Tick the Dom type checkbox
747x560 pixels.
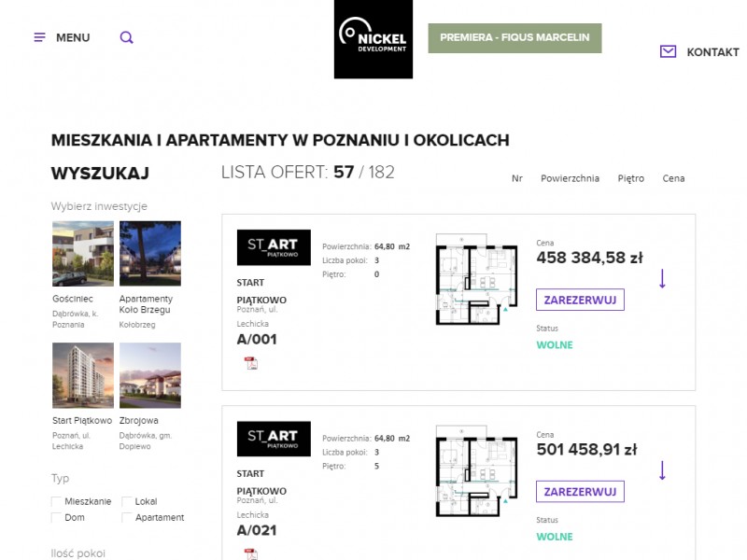tap(57, 518)
